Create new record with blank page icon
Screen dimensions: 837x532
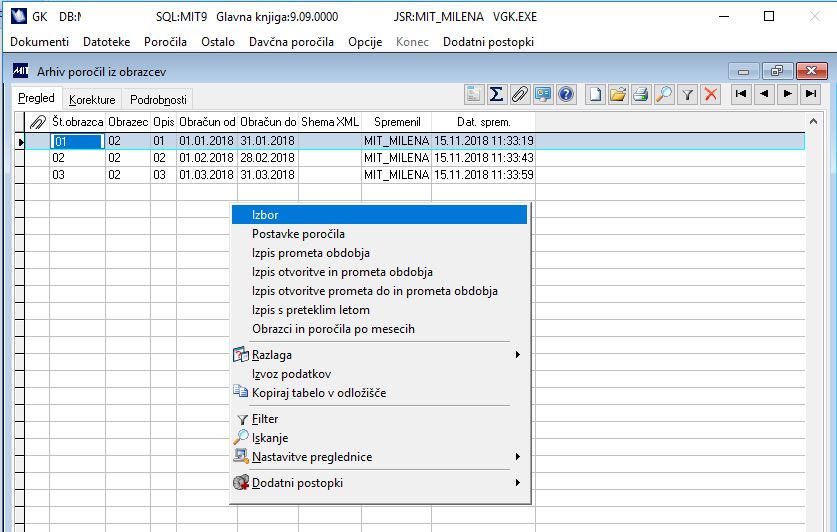coord(595,95)
